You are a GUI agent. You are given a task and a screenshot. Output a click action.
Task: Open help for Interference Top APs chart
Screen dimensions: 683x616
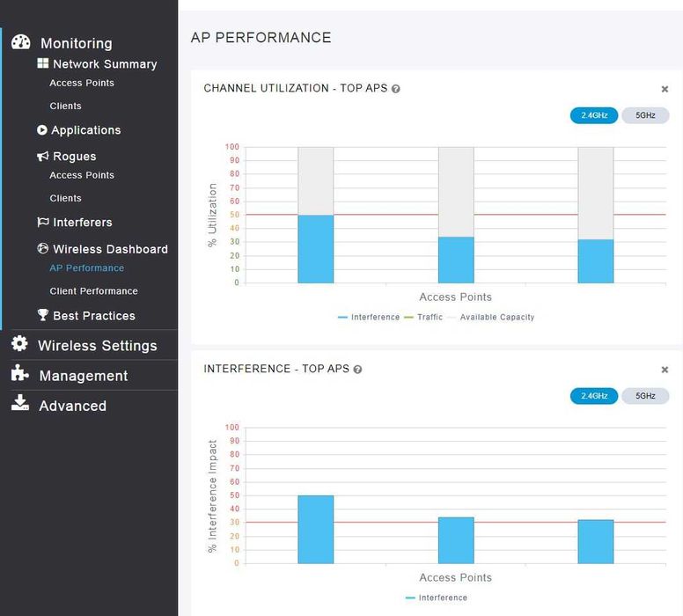coord(357,370)
